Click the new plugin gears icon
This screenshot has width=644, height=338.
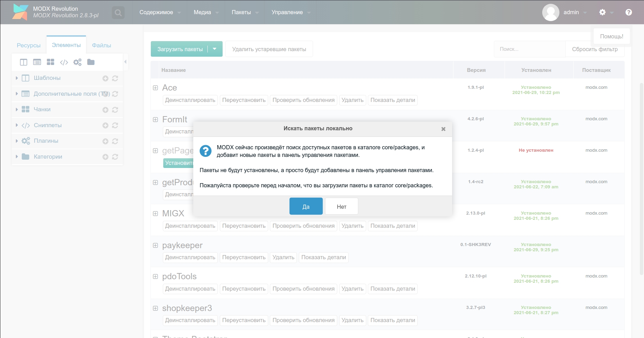click(x=77, y=62)
